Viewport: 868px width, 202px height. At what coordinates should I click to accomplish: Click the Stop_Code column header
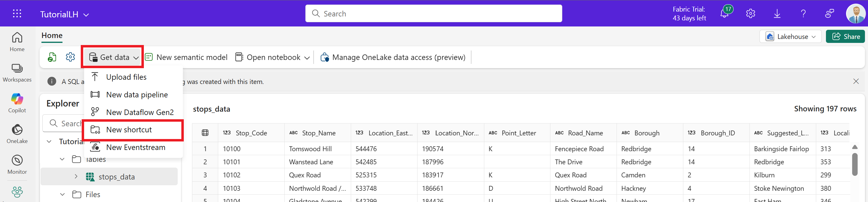click(x=251, y=133)
